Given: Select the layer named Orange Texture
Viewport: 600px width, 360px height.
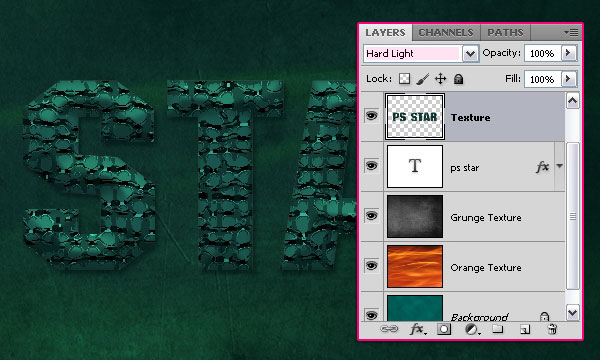Looking at the screenshot, I should pos(486,268).
